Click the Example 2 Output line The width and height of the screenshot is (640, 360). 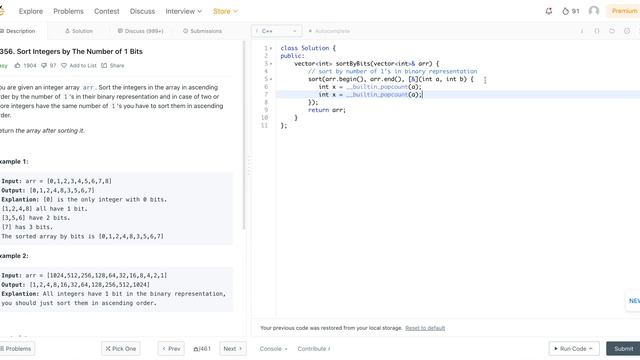click(x=76, y=285)
